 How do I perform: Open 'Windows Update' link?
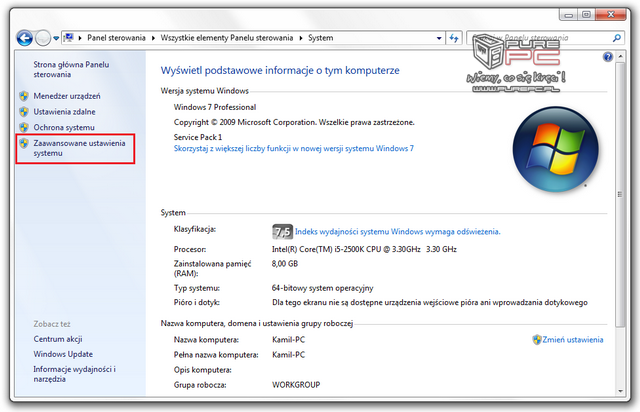click(x=63, y=354)
